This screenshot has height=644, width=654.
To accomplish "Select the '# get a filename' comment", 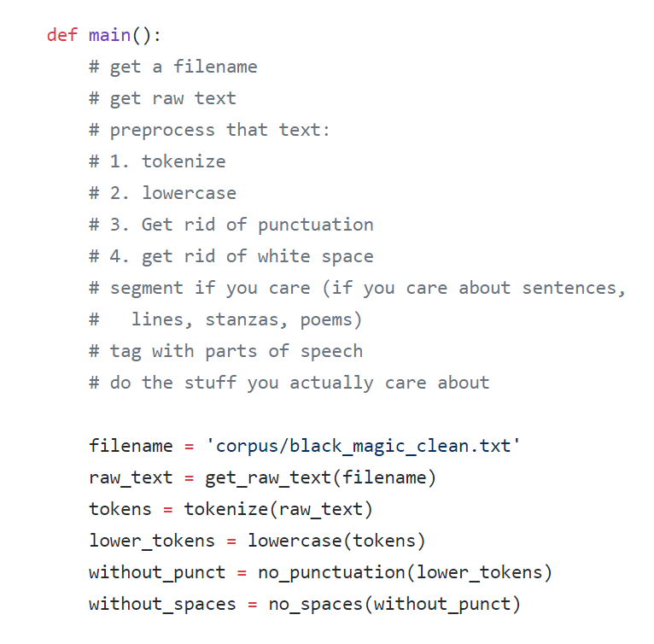I will coord(173,67).
